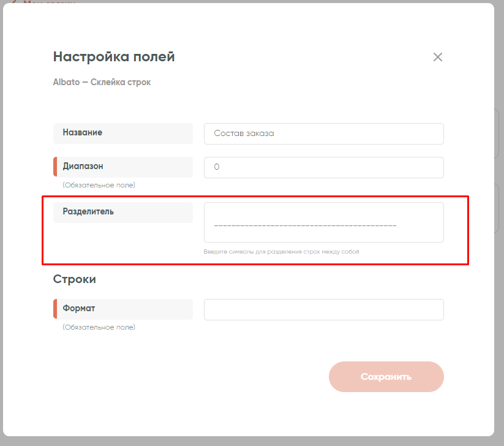
Task: Click the red marker beside Диапазон
Action: click(x=55, y=167)
